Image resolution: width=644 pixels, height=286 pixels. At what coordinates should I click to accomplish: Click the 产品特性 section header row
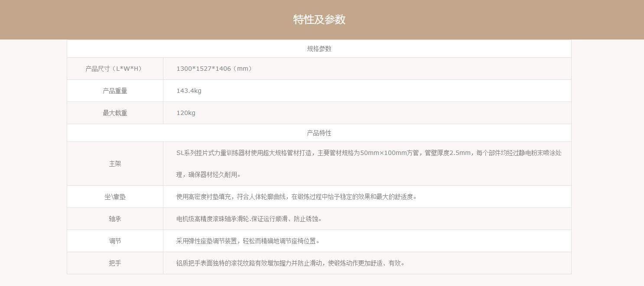(319, 133)
